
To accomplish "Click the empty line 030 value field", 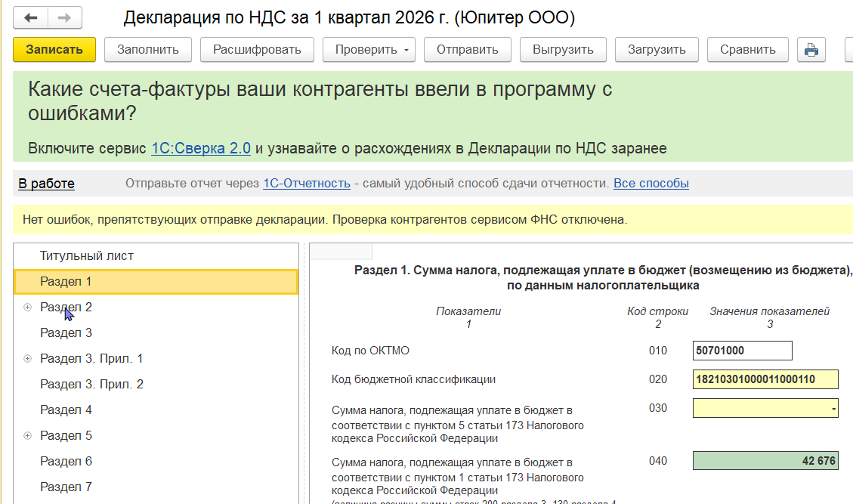I will 765,408.
